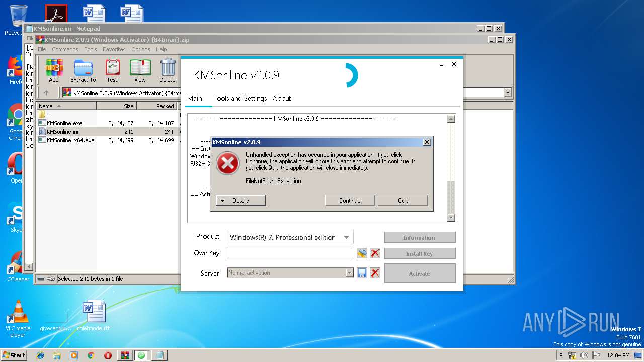Open the WinRAR File menu
The image size is (644, 362).
pyautogui.click(x=42, y=49)
